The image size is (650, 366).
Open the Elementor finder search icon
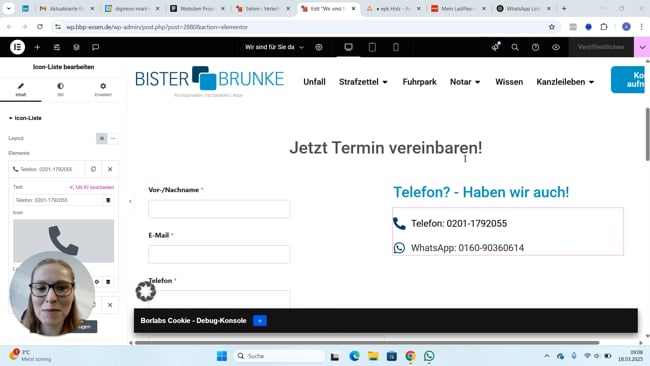click(515, 47)
